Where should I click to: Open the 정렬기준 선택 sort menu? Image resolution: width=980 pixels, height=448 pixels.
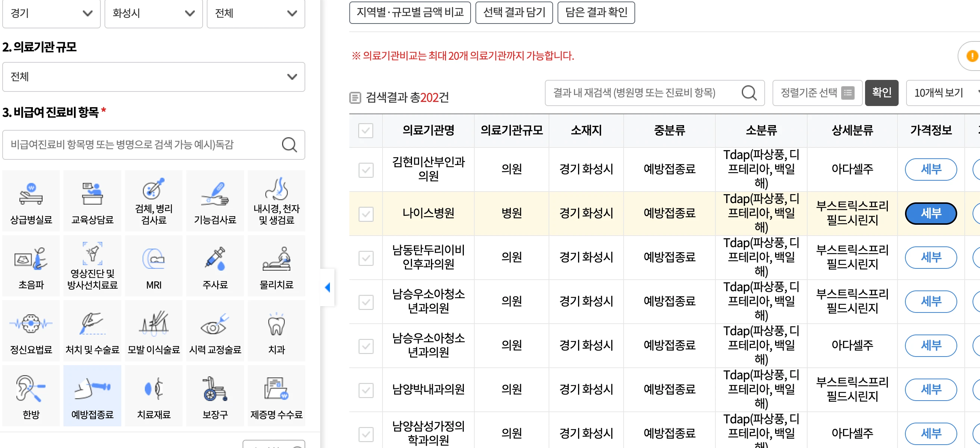point(817,93)
